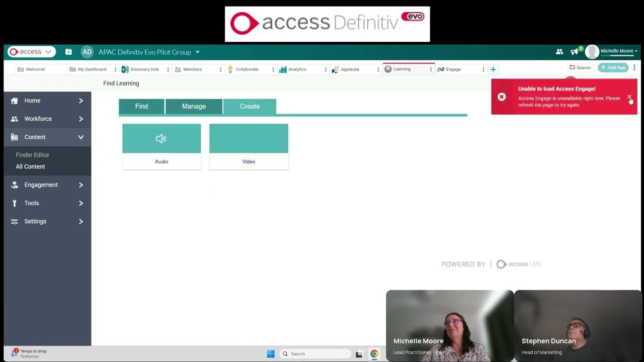Open the Engagement sidebar item

click(41, 185)
